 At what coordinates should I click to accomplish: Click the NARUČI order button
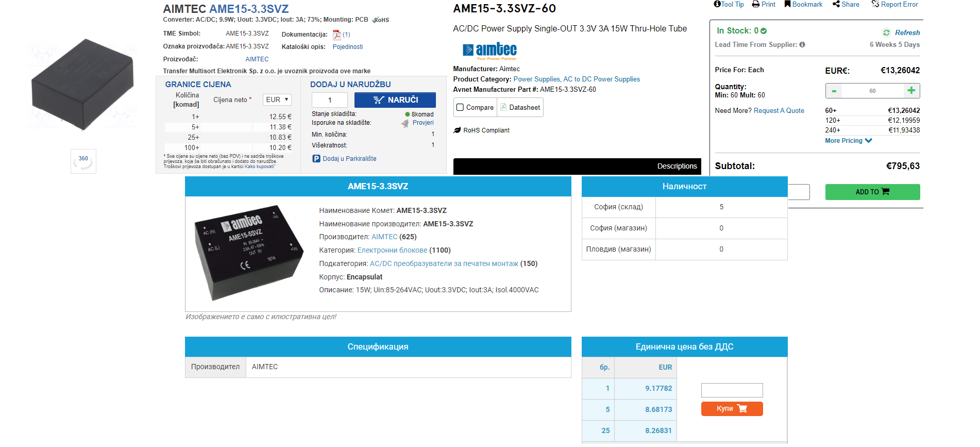point(395,100)
